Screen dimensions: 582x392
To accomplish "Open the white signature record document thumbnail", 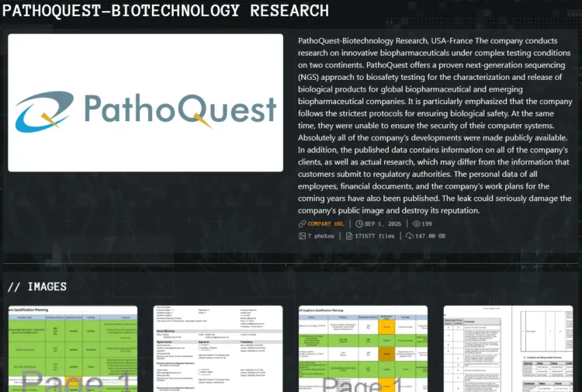I will tap(218, 349).
